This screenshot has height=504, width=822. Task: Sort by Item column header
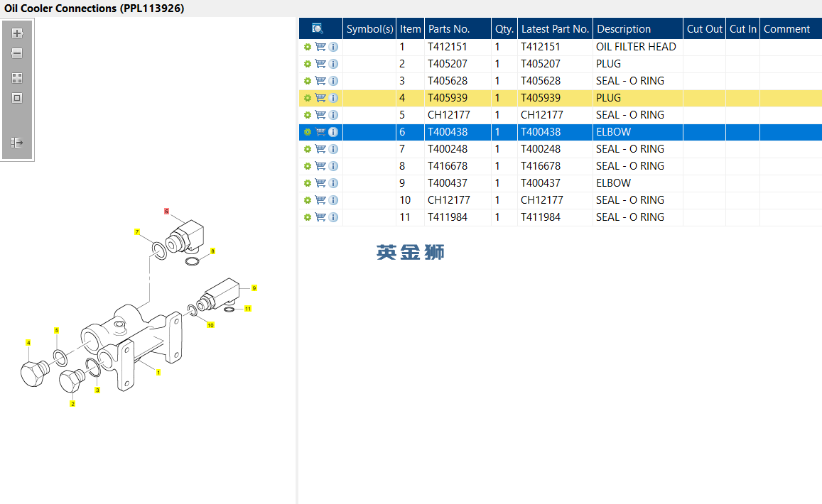411,29
